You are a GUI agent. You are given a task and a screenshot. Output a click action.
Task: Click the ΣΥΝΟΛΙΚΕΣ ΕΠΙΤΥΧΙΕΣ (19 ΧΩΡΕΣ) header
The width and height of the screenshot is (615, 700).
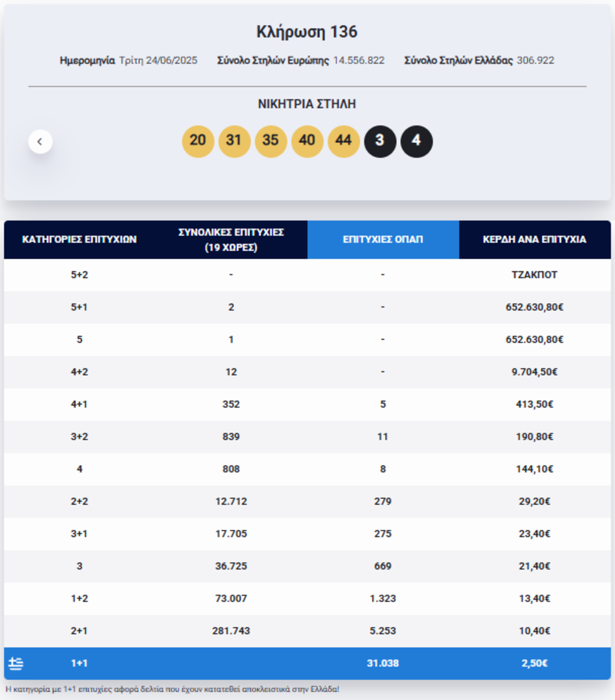point(231,239)
